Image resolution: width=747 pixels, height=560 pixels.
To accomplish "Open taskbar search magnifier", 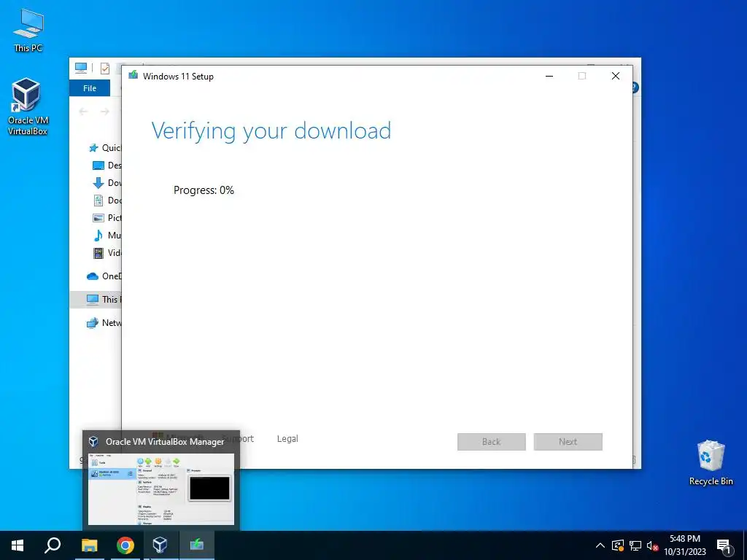I will tap(53, 545).
